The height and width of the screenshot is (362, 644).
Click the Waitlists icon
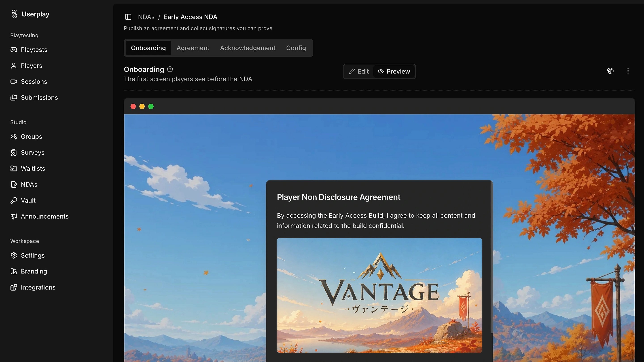[14, 168]
